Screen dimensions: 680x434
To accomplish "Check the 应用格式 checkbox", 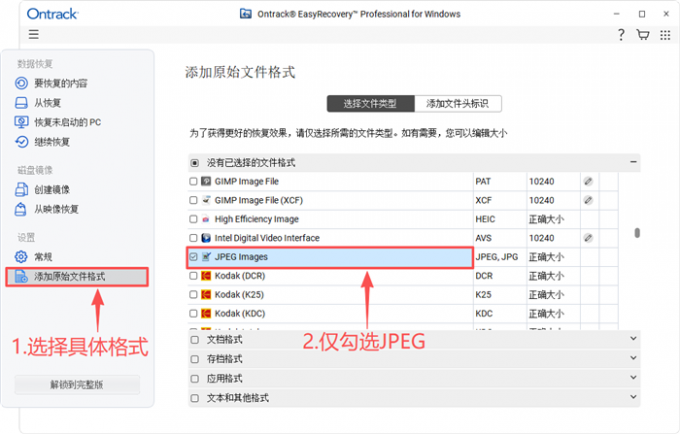I will click(195, 379).
